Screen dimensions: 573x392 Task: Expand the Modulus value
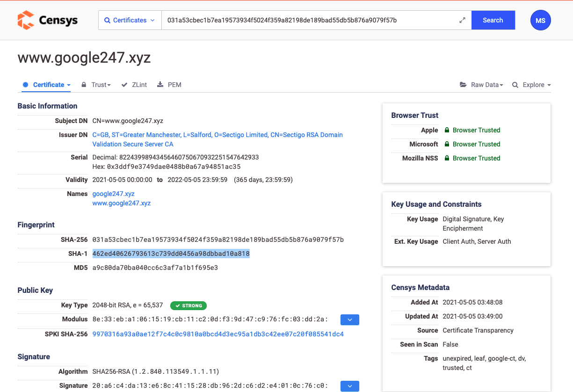pos(349,319)
